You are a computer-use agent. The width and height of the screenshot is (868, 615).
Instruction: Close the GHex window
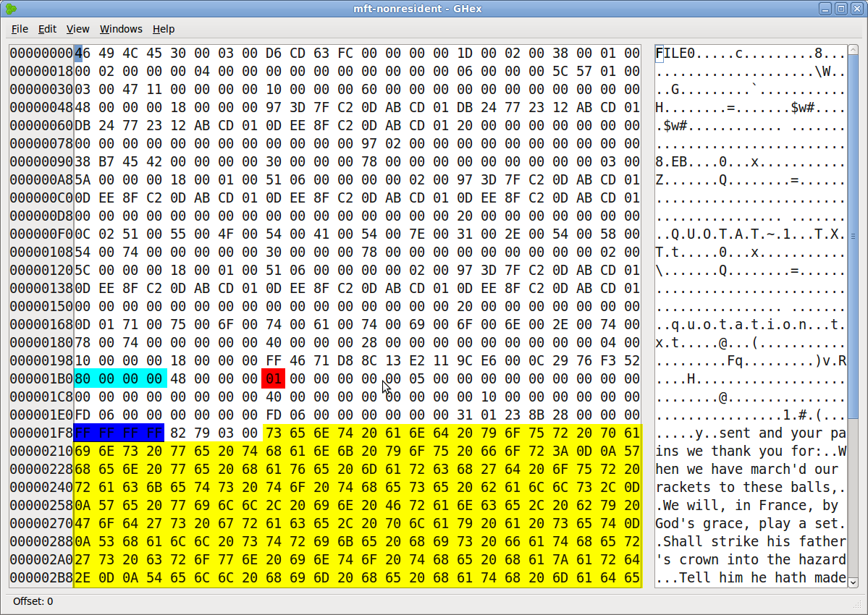[x=856, y=9]
